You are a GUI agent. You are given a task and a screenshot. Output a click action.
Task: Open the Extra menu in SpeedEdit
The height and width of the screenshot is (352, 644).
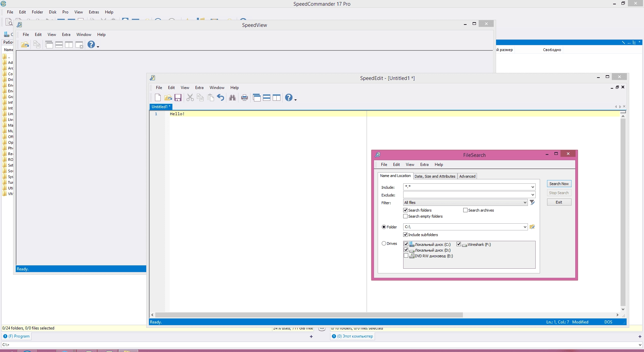click(x=199, y=88)
